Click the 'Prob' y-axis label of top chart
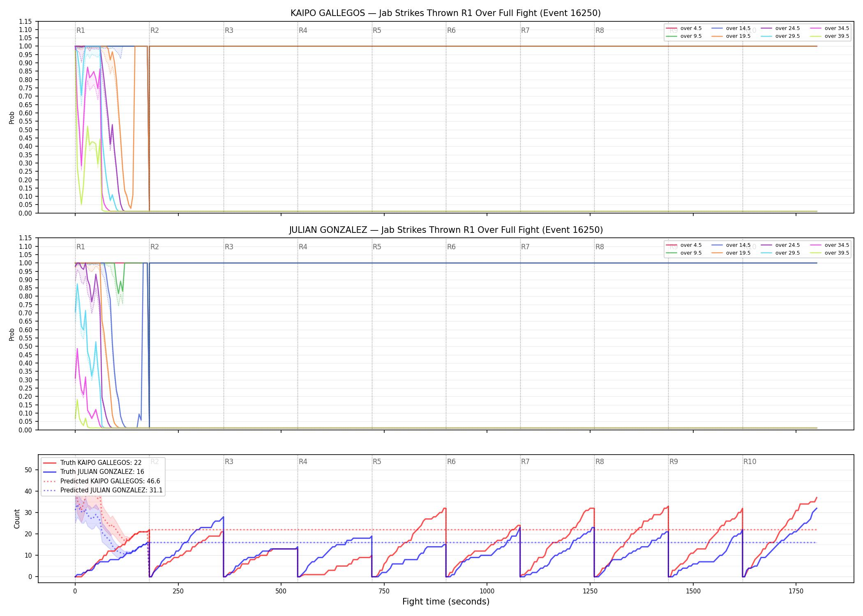 (12, 117)
